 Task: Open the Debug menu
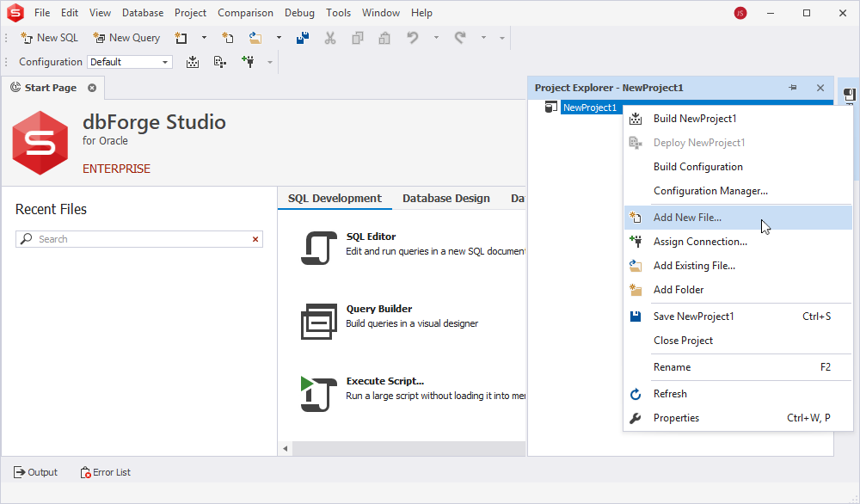299,13
